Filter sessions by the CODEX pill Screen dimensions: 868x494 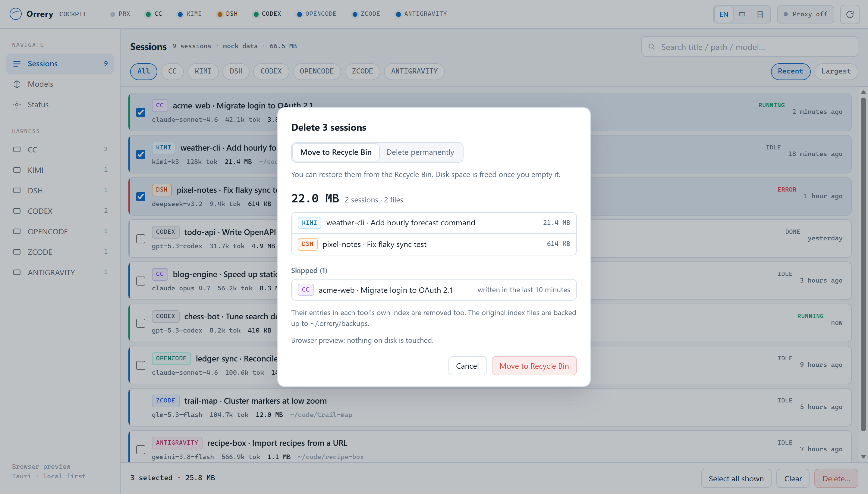click(271, 71)
